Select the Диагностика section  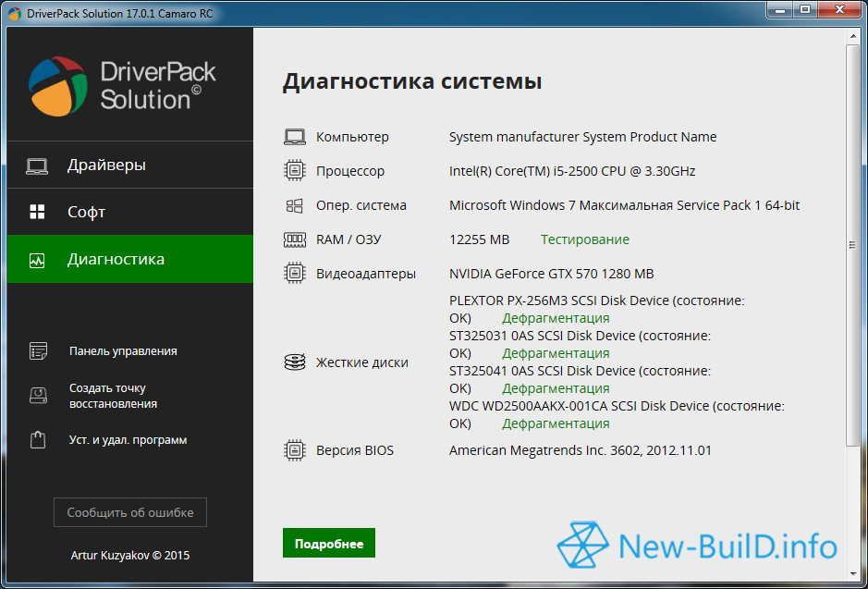130,259
